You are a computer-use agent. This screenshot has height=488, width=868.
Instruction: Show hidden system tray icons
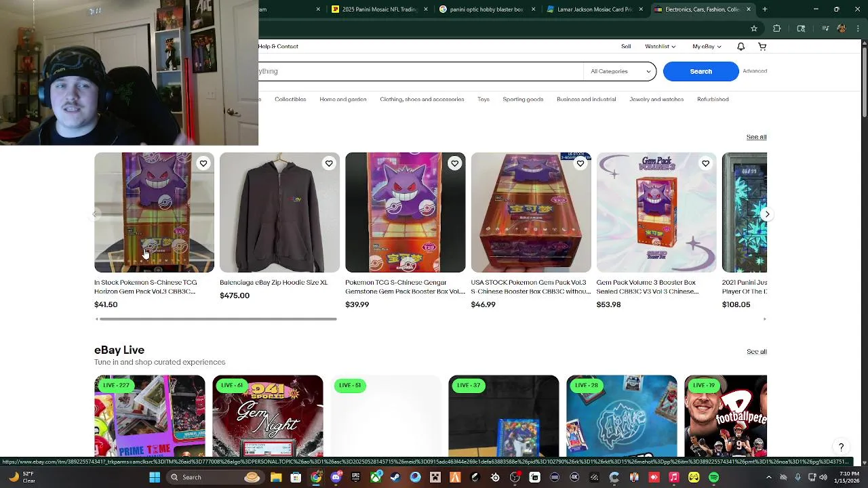[x=768, y=477]
